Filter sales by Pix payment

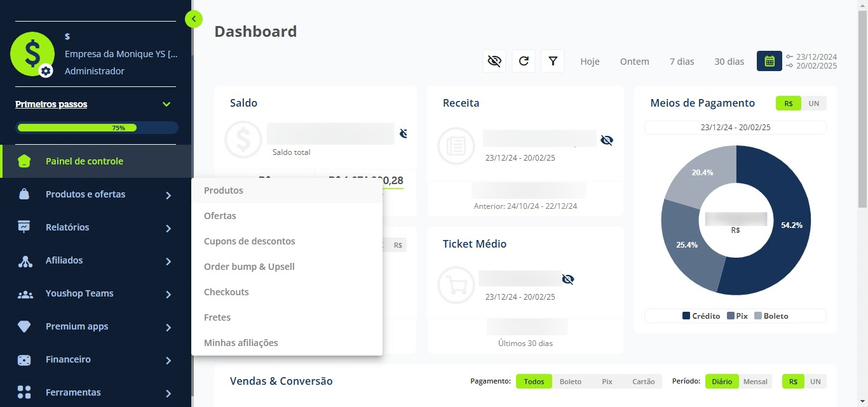click(607, 382)
